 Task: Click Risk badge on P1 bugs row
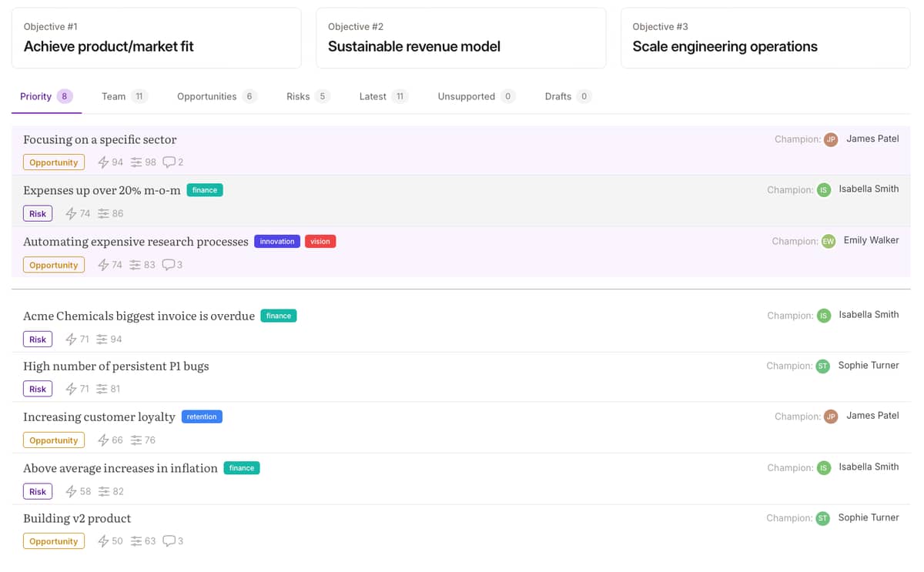click(38, 389)
